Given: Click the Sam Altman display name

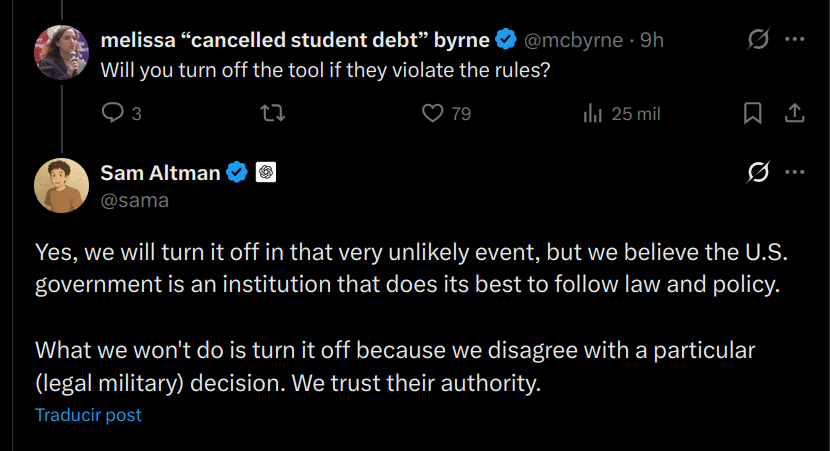Looking at the screenshot, I should 160,172.
